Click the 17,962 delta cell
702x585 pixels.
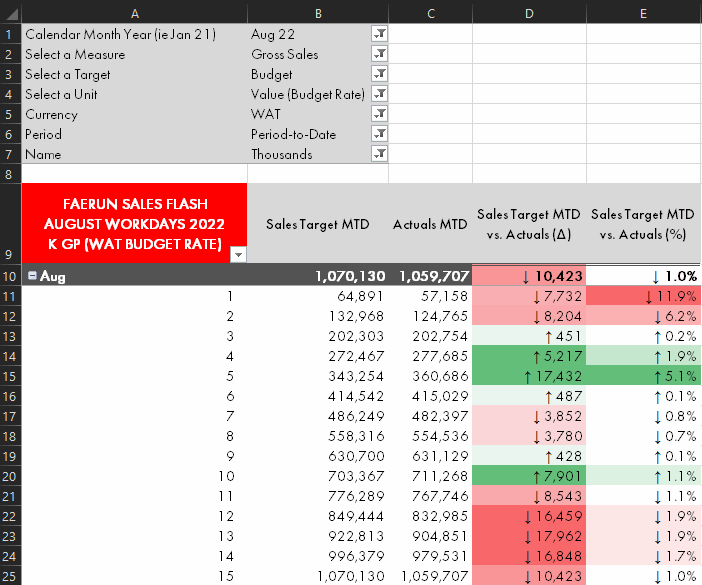coord(529,536)
